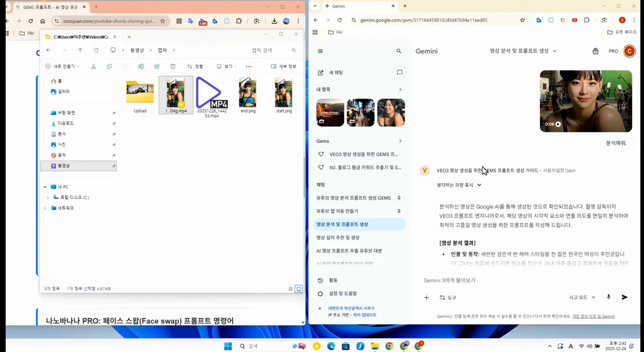Open the 정렬 sort dropdown

point(197,67)
